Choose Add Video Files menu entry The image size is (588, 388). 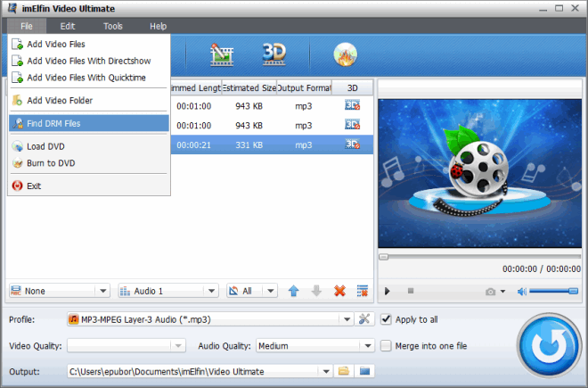(89, 45)
